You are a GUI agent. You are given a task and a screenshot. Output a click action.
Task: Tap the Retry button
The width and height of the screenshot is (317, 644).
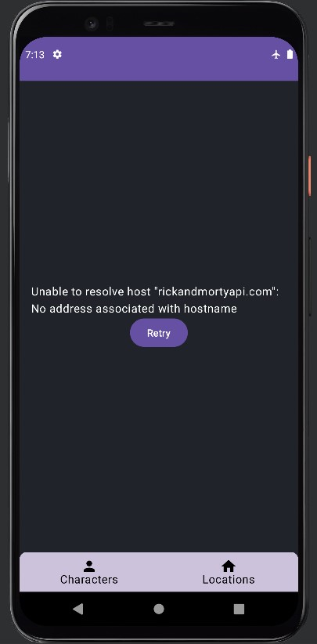(x=159, y=333)
